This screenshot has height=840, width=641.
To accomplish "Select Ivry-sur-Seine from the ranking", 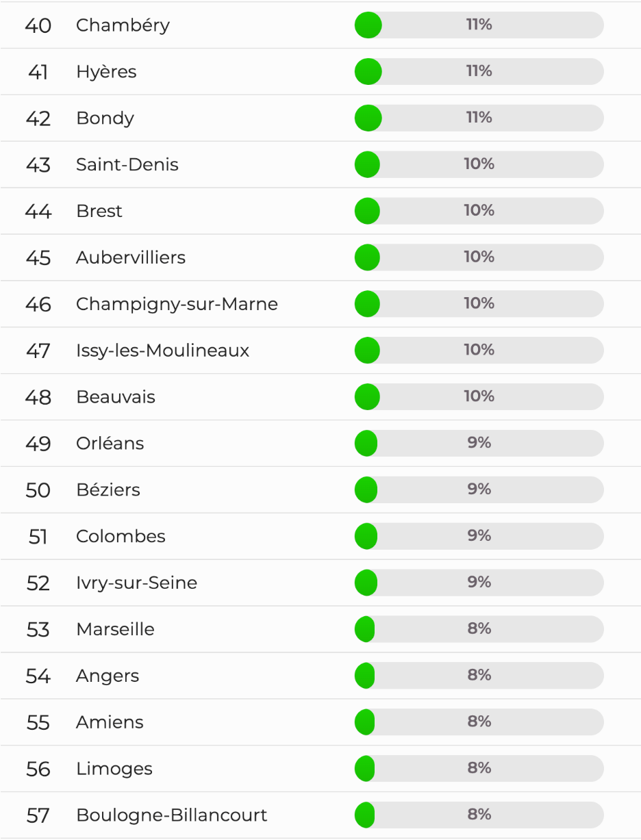I will (136, 583).
